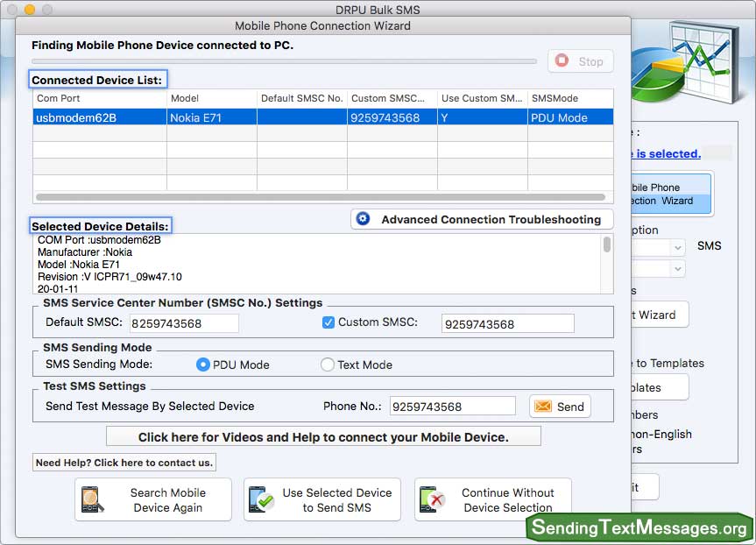Select PDU Mode radio button
Screen dimensions: 756x545
click(x=202, y=365)
